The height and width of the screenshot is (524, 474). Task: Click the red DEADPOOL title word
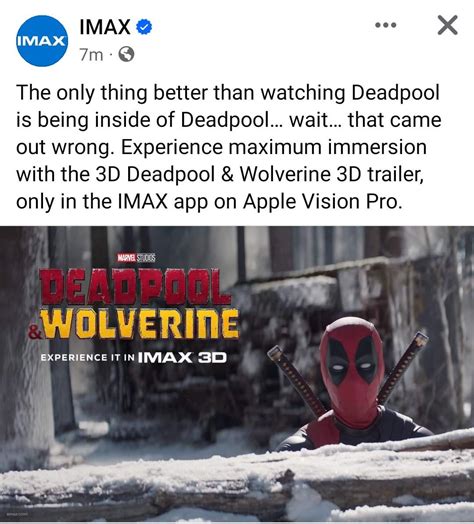point(135,286)
